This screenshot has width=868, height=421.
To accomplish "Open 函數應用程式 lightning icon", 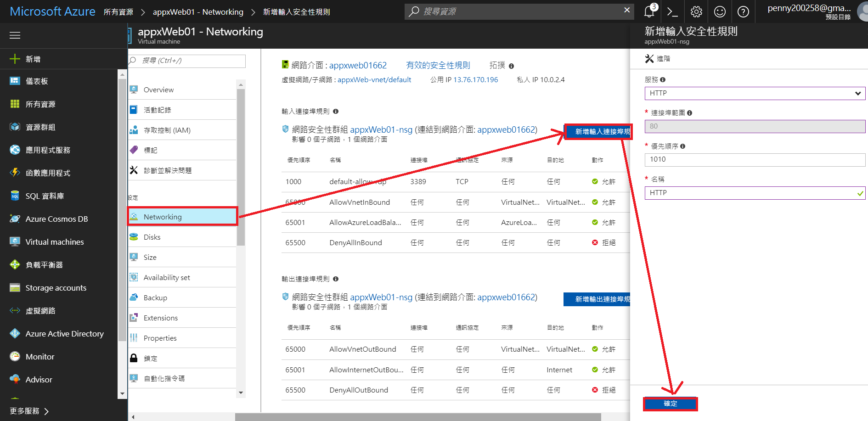I will [x=15, y=173].
